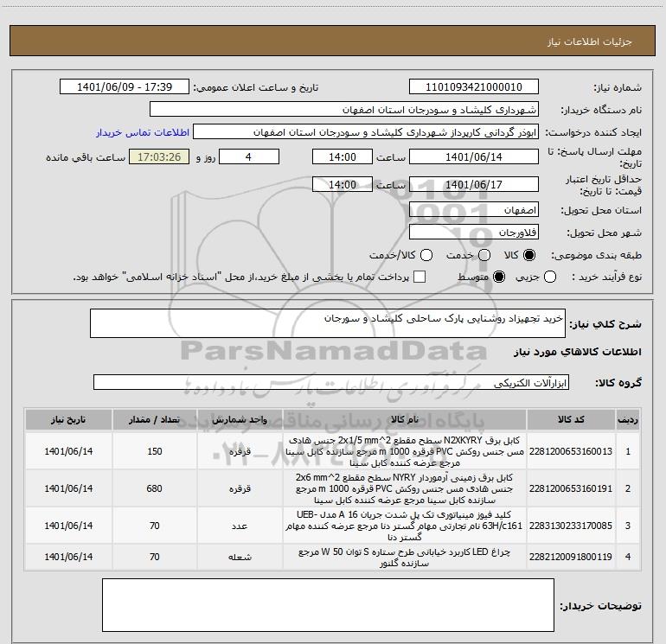Open the buyer contact info link 'اطلاعات تماس خریدار'
Image resolution: width=666 pixels, height=644 pixels.
(143, 132)
